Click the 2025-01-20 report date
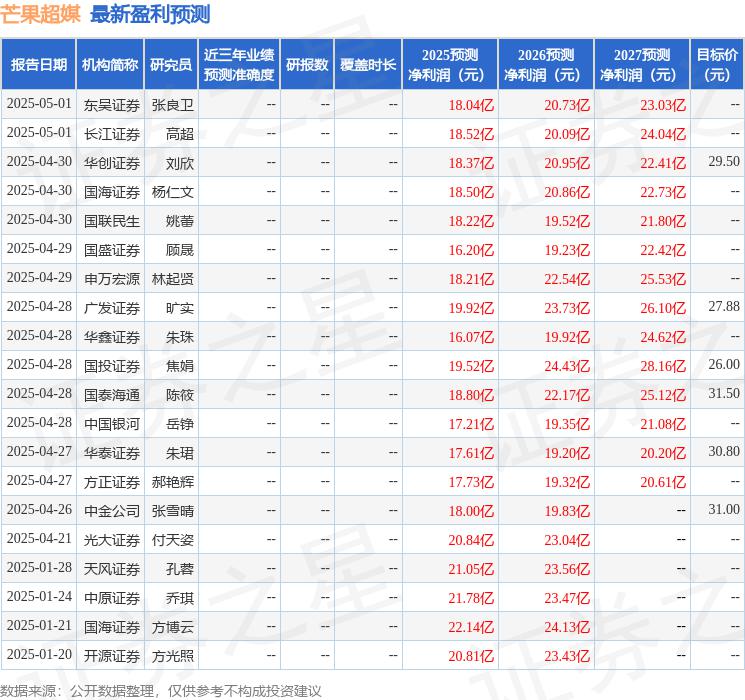Screen dimensions: 745x700 click(x=39, y=654)
